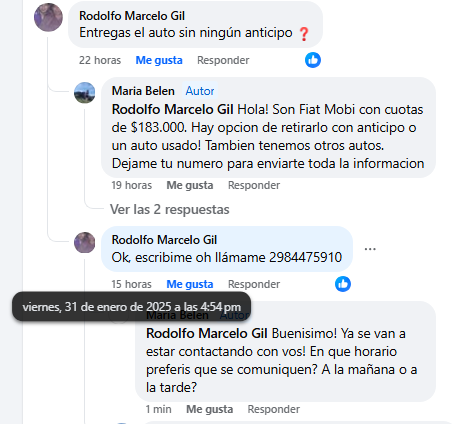455x424 pixels.
Task: Open Maria Belen author name link
Action: 143,91
